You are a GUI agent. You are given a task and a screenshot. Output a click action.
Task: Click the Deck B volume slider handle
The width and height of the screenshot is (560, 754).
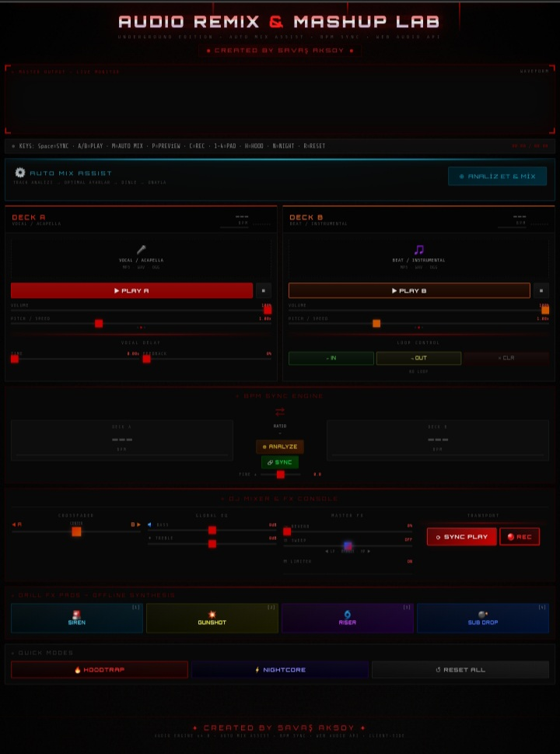(545, 310)
